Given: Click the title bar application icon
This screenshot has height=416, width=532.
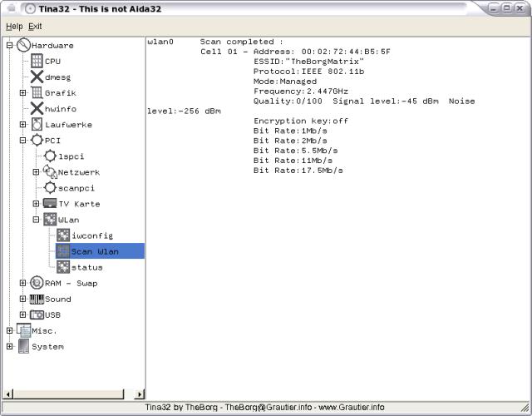Looking at the screenshot, I should [x=31, y=8].
